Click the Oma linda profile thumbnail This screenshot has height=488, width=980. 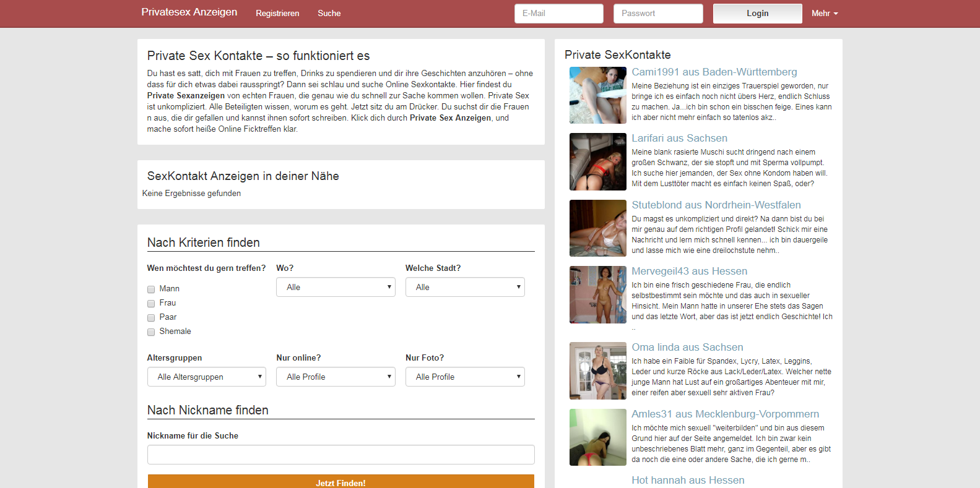point(597,371)
